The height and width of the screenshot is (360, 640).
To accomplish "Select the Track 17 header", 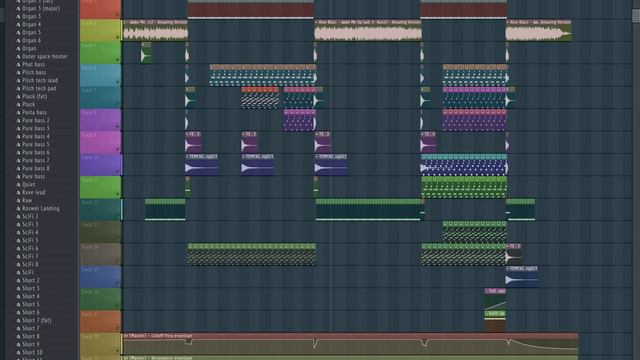I will point(100,322).
